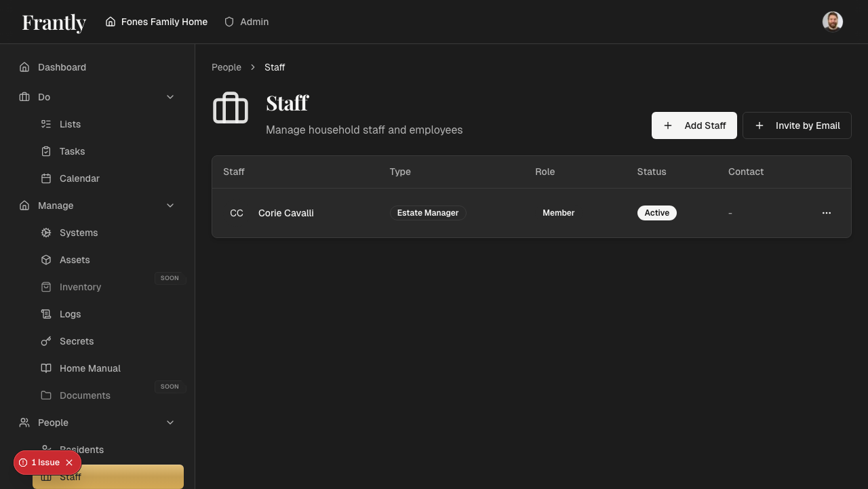Viewport: 868px width, 489px height.
Task: Dismiss the 1 Issue notification
Action: [x=68, y=463]
